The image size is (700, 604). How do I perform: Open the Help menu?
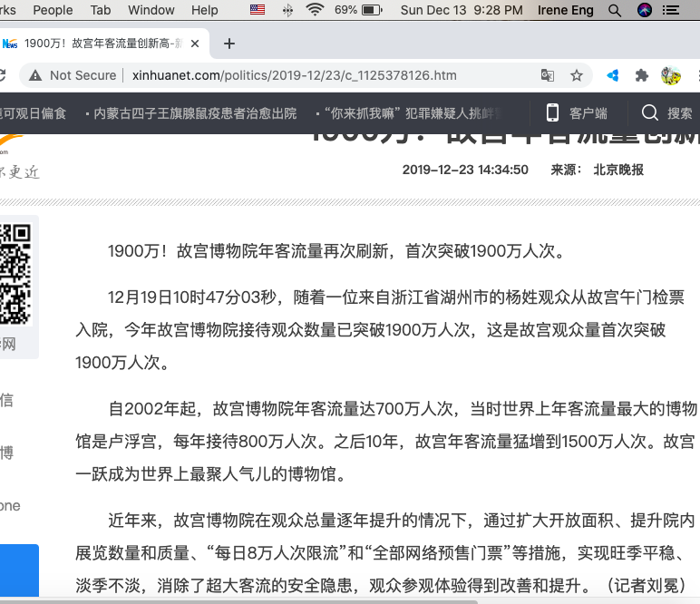pyautogui.click(x=205, y=10)
